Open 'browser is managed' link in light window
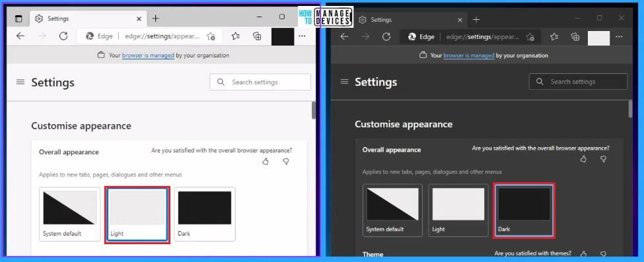644x262 pixels. click(x=148, y=55)
